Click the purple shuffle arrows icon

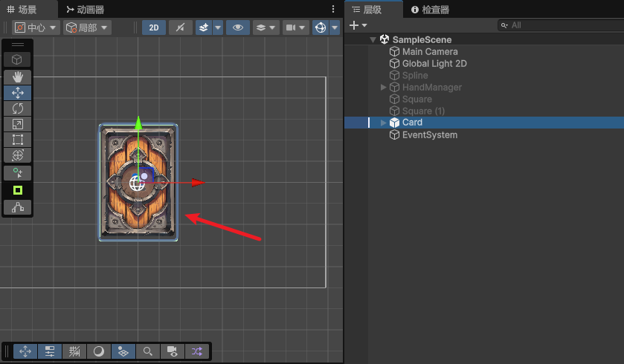click(197, 351)
